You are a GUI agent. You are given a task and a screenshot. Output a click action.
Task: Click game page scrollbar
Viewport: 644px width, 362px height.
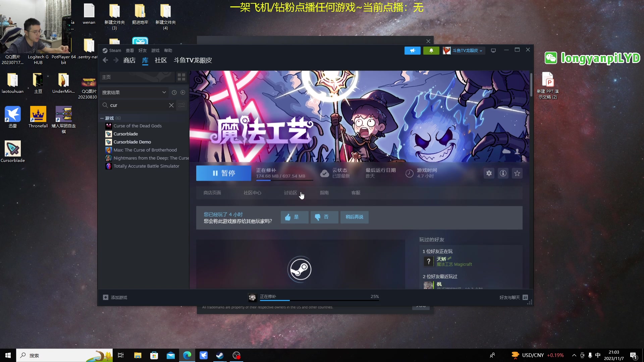(x=531, y=85)
